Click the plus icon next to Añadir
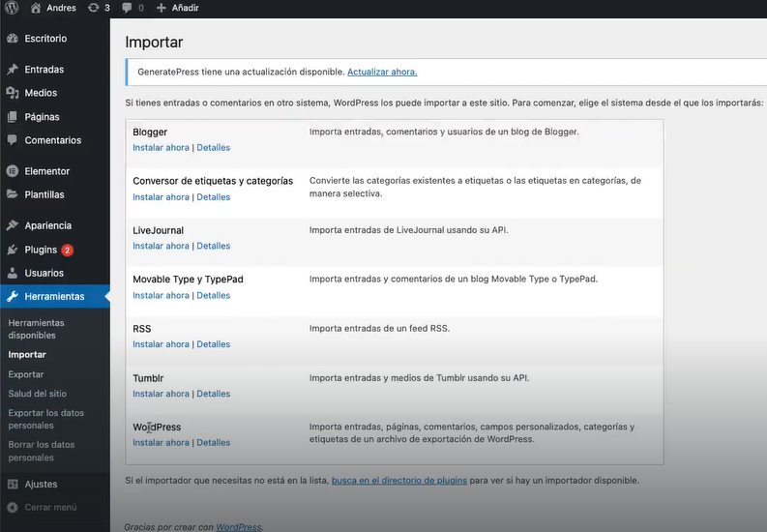This screenshot has height=532, width=767. click(x=161, y=8)
